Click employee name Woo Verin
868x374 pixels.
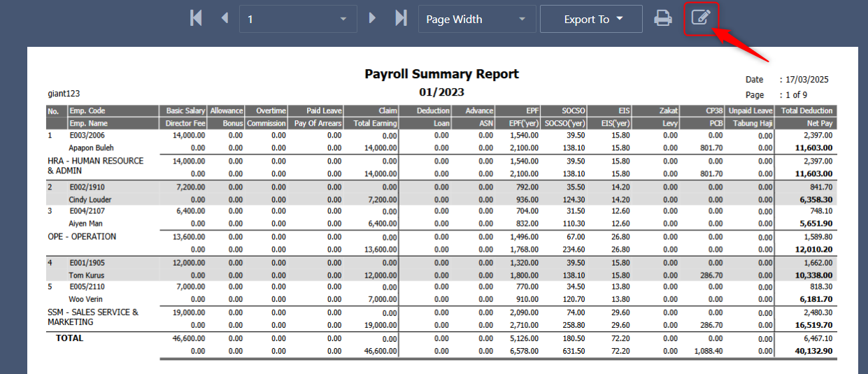pyautogui.click(x=85, y=299)
